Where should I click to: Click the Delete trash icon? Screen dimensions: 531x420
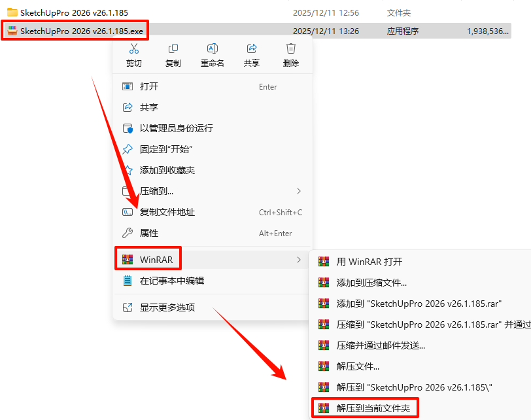point(291,49)
